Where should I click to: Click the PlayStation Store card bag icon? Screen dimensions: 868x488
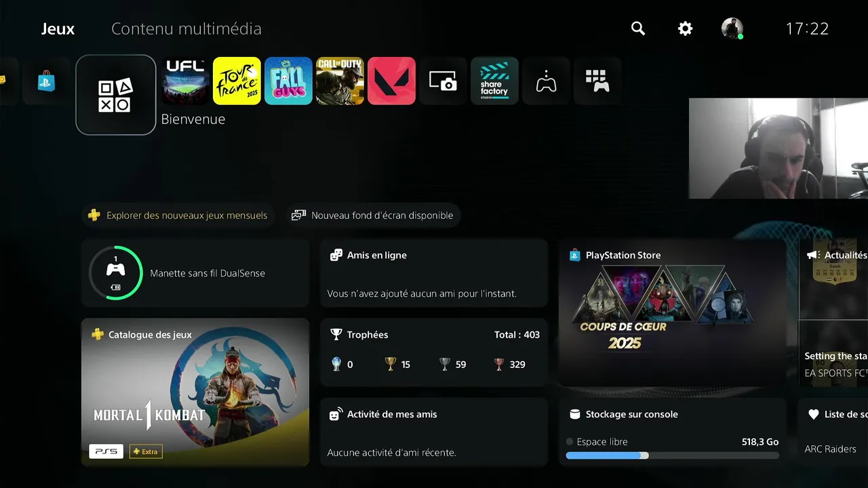pos(575,256)
